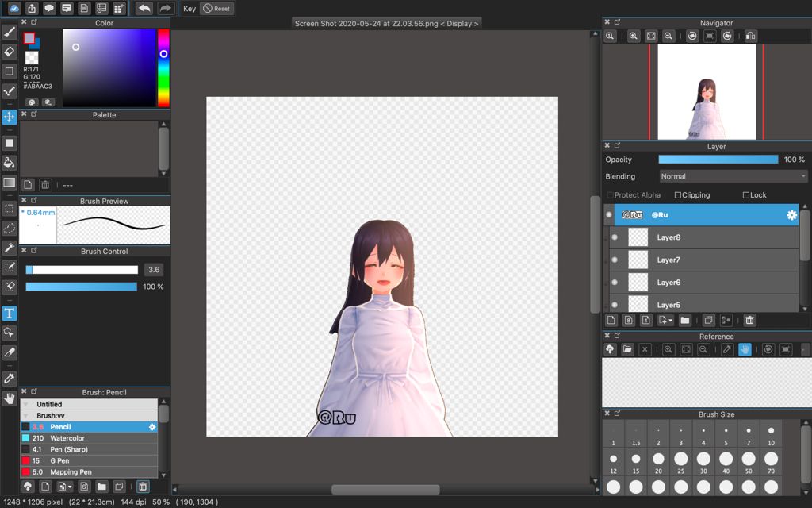
Task: Select the Select Pen tool
Action: click(x=10, y=267)
